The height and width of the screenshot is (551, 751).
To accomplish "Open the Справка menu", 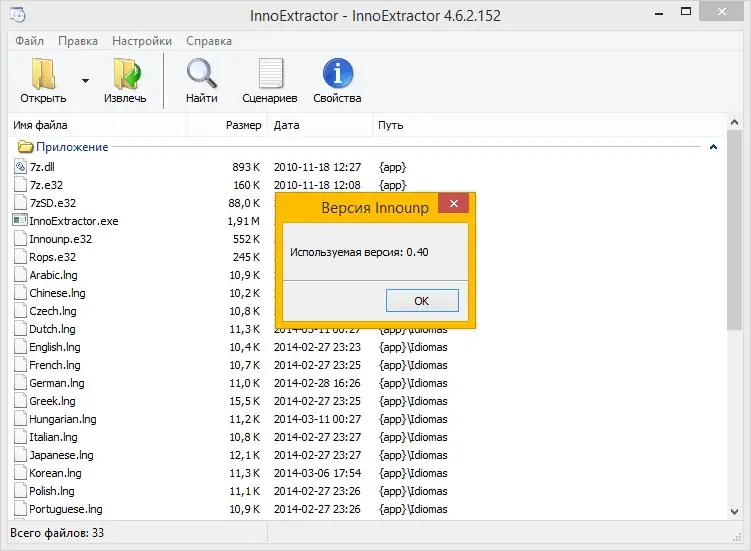I will (x=209, y=41).
